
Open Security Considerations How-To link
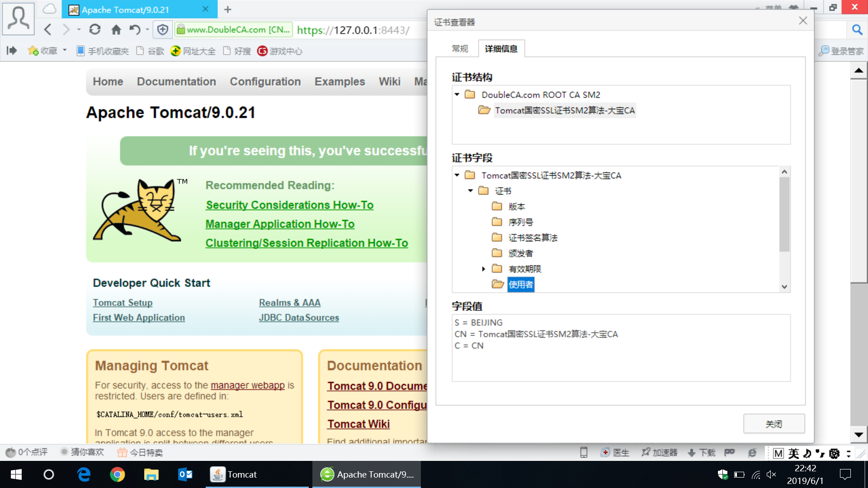pyautogui.click(x=289, y=205)
